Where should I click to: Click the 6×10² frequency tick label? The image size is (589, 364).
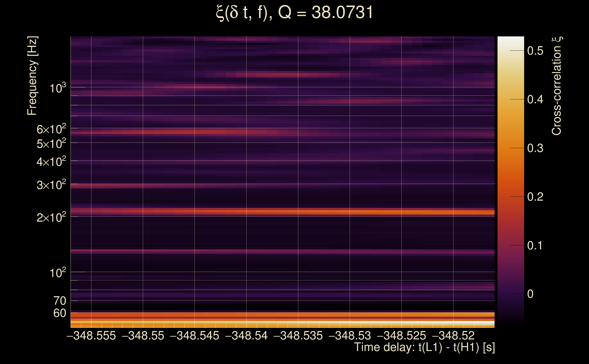(x=51, y=129)
